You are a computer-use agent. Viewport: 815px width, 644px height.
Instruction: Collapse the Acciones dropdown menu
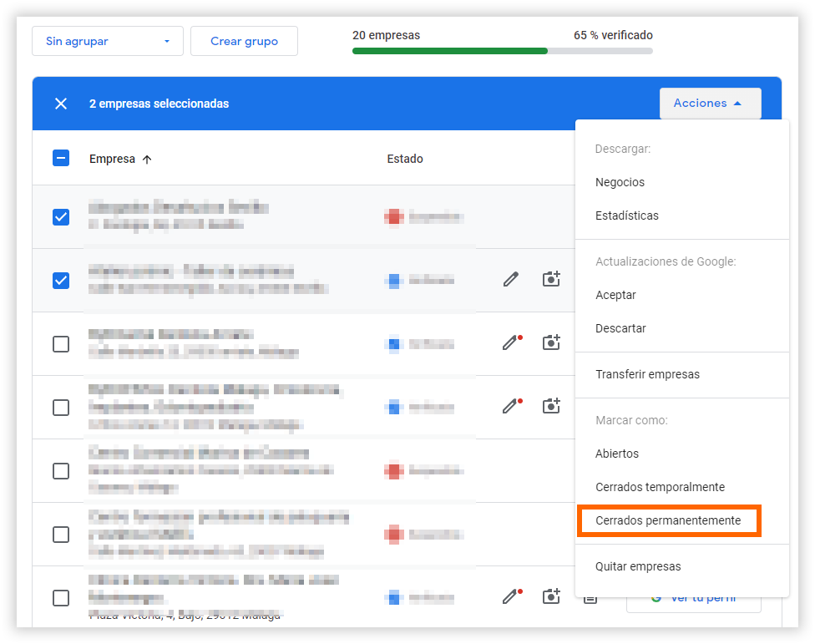pyautogui.click(x=710, y=104)
